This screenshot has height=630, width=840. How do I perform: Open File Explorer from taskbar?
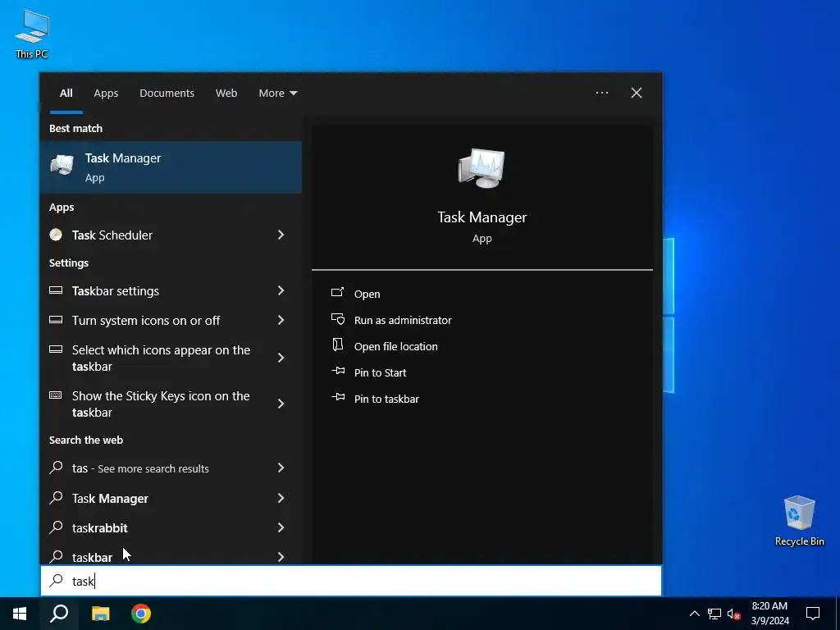pyautogui.click(x=100, y=614)
